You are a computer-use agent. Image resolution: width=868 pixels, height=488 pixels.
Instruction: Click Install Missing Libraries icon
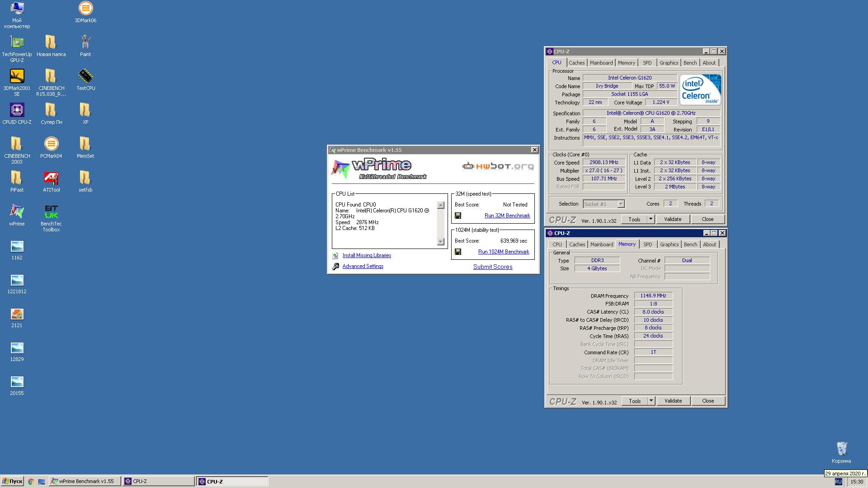(335, 255)
